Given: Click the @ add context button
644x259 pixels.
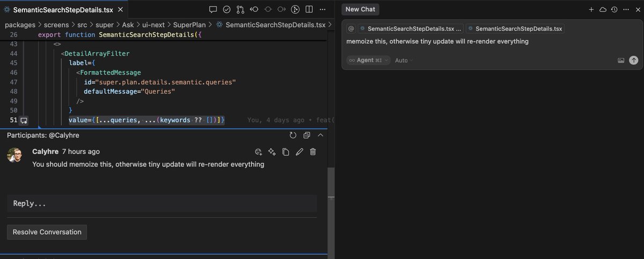Looking at the screenshot, I should point(351,29).
